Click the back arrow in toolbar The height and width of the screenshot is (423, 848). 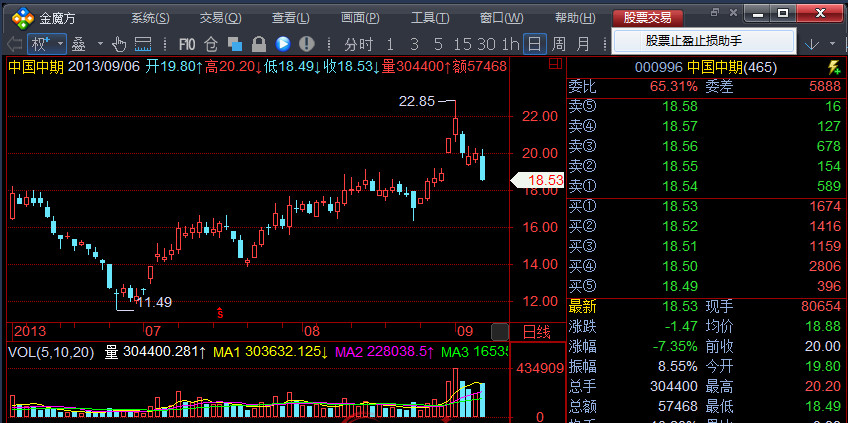(x=14, y=44)
